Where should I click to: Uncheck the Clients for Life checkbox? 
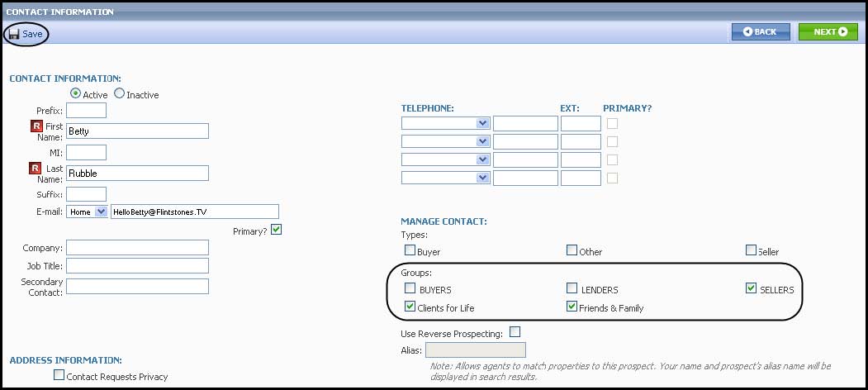(410, 307)
